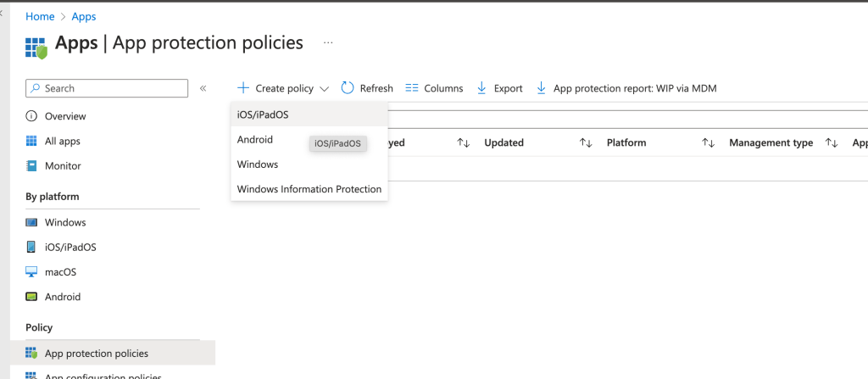Export the policy list
The height and width of the screenshot is (379, 868).
[x=499, y=88]
